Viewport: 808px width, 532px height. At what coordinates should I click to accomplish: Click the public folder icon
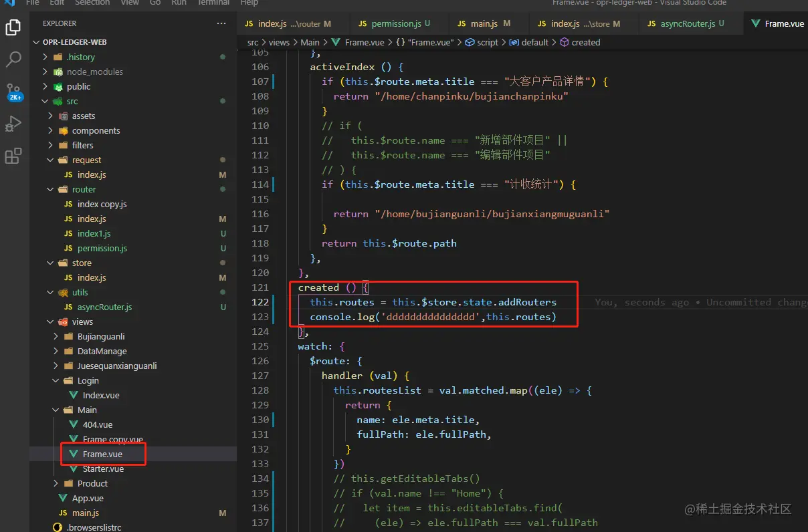(x=58, y=86)
